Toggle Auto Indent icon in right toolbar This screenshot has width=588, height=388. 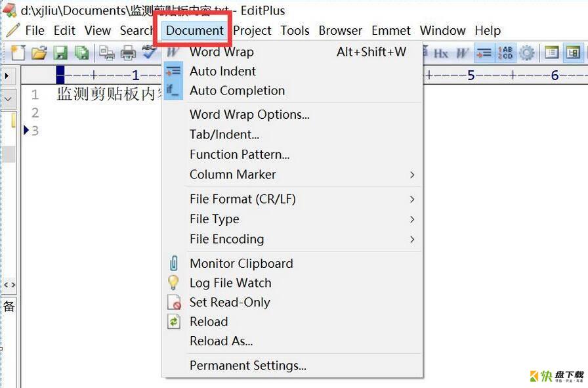click(484, 53)
